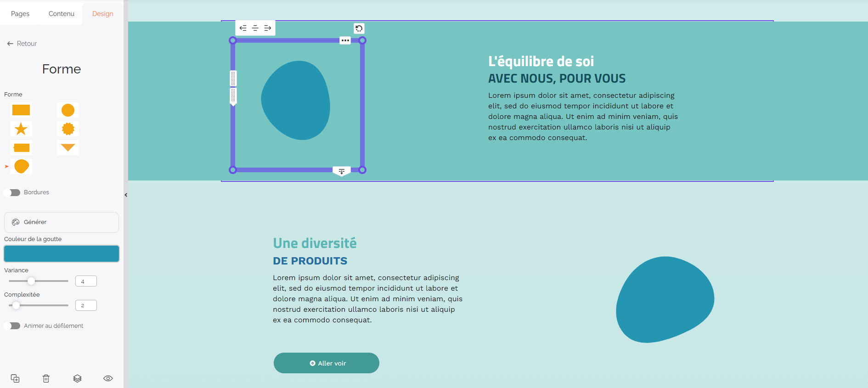Enable Animer au défilement switch
This screenshot has height=388, width=868.
[x=12, y=326]
